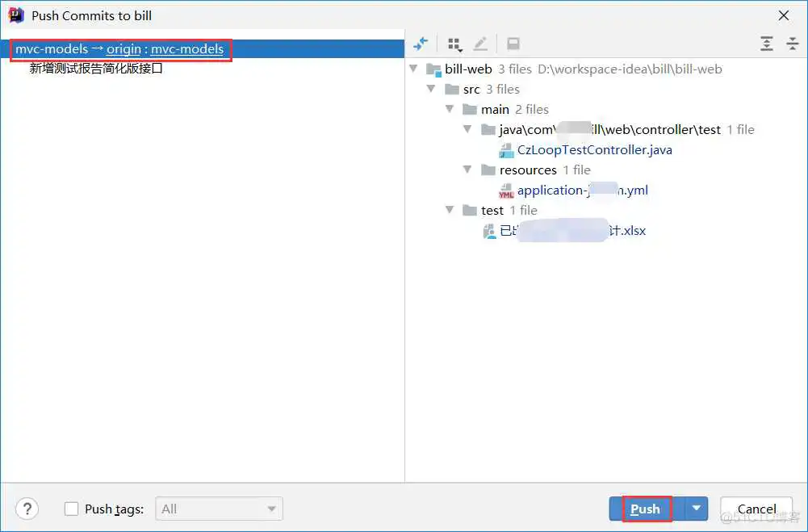Click the origin remote link
The height and width of the screenshot is (532, 808).
[124, 49]
